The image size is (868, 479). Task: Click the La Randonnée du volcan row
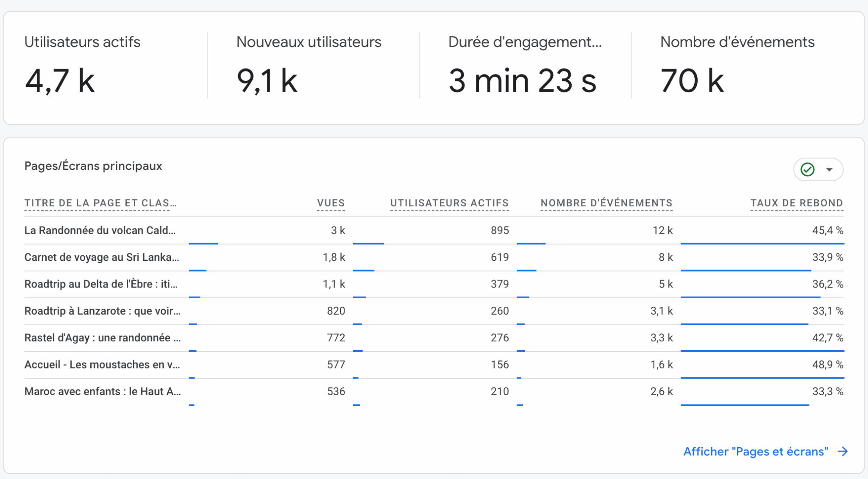[100, 230]
